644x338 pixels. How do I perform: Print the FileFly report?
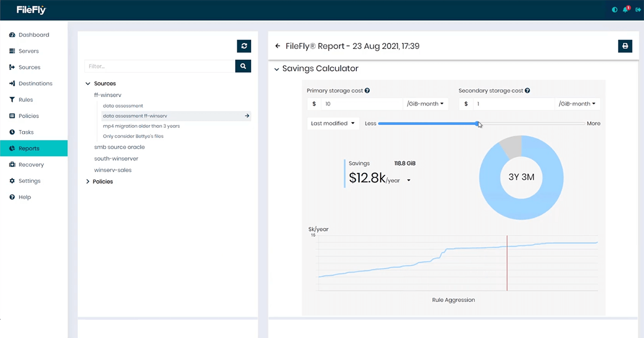(625, 46)
